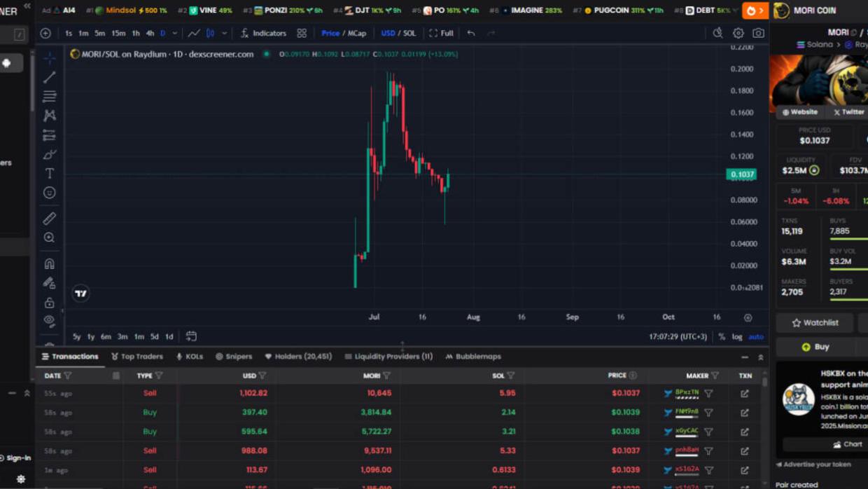
Task: Open the DATE column filter
Action: point(68,376)
